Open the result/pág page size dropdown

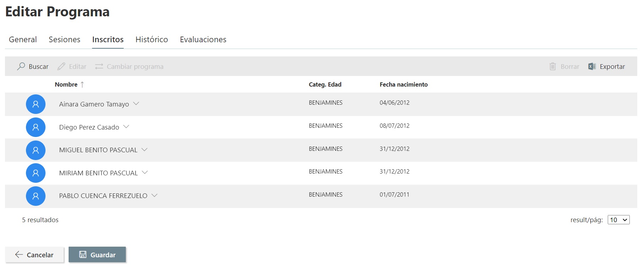[x=618, y=220]
